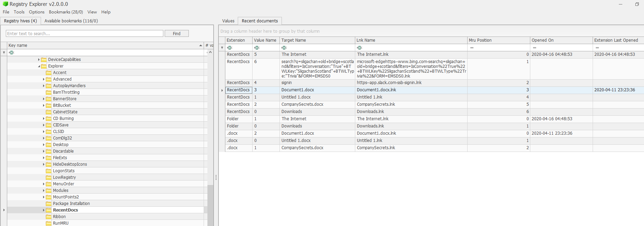
Task: Click the filter icon under Key name column
Action: coord(11,52)
